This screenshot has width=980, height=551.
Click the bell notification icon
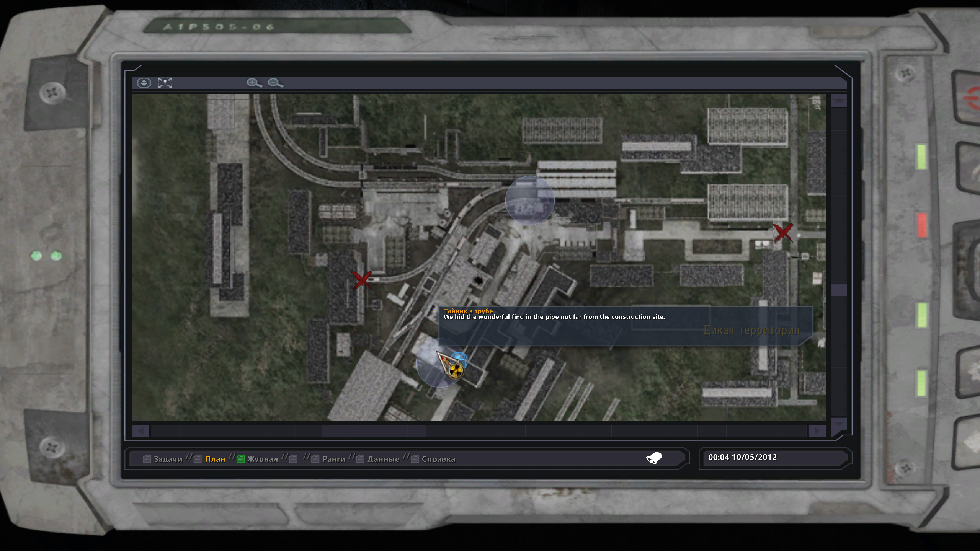(654, 458)
